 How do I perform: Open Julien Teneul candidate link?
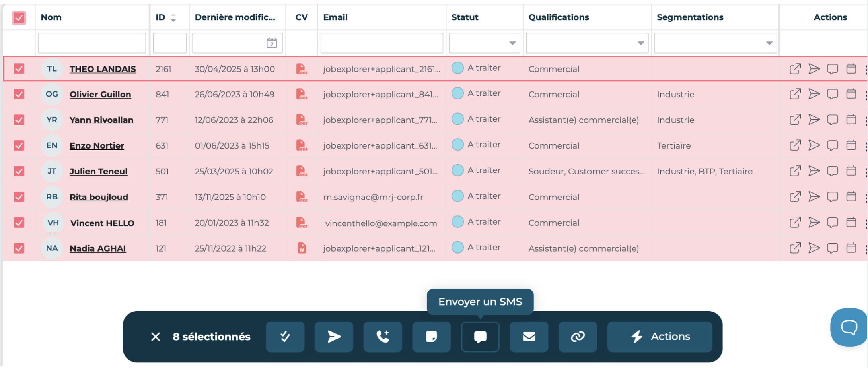pos(99,171)
